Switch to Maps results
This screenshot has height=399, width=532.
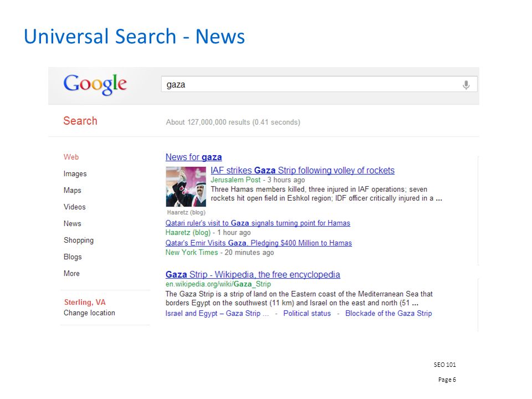click(72, 190)
